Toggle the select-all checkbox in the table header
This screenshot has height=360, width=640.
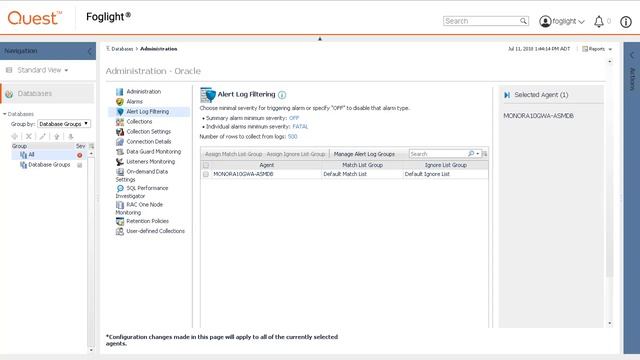(206, 165)
